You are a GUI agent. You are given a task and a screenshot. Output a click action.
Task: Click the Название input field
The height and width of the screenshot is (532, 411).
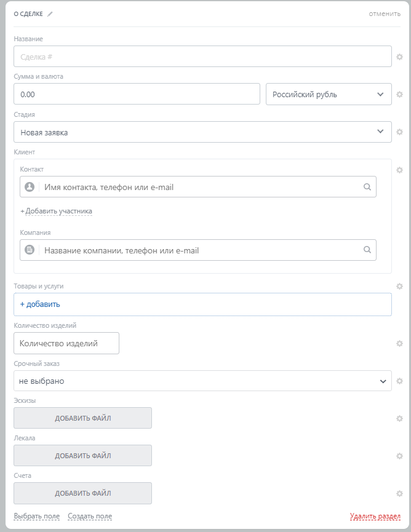pos(202,57)
